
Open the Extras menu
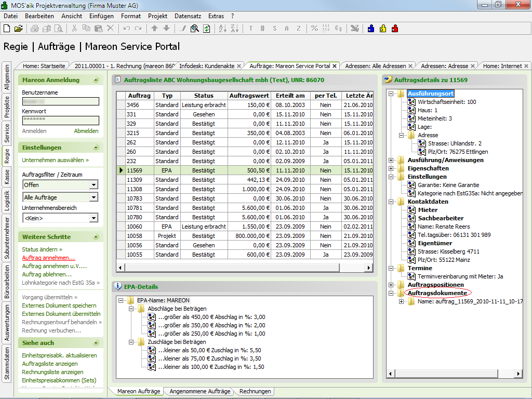click(x=216, y=16)
